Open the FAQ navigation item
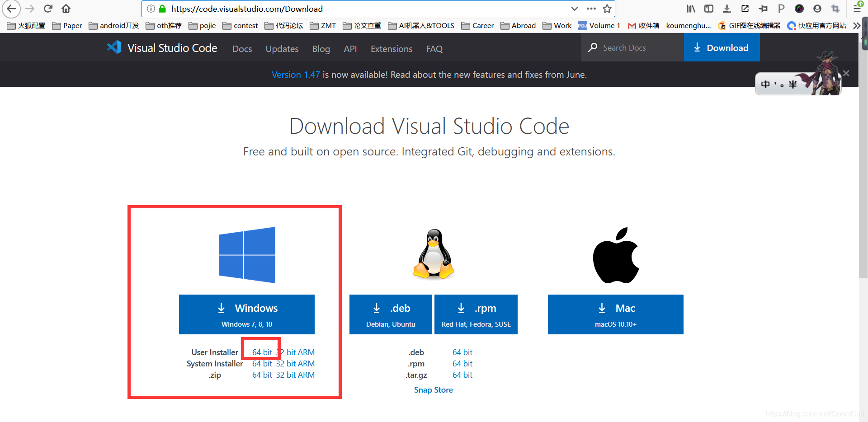Screen dimensions: 868x422 434,49
